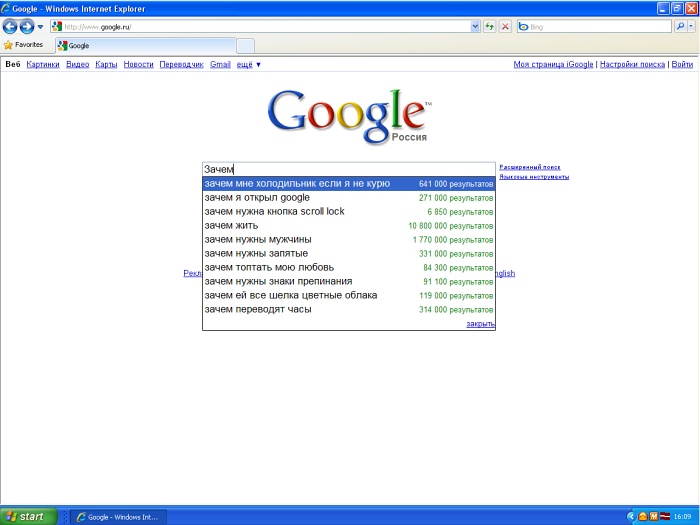Open Настройки поиска link
This screenshot has width=700, height=525.
[632, 64]
